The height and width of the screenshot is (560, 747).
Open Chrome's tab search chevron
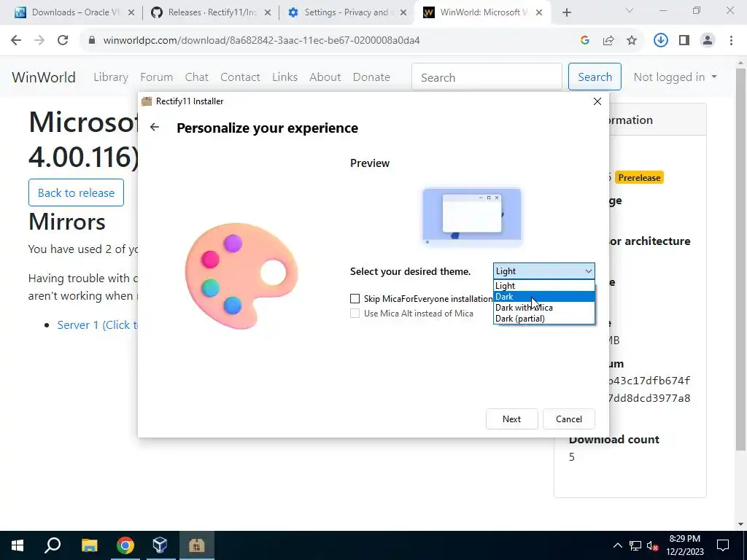(630, 10)
